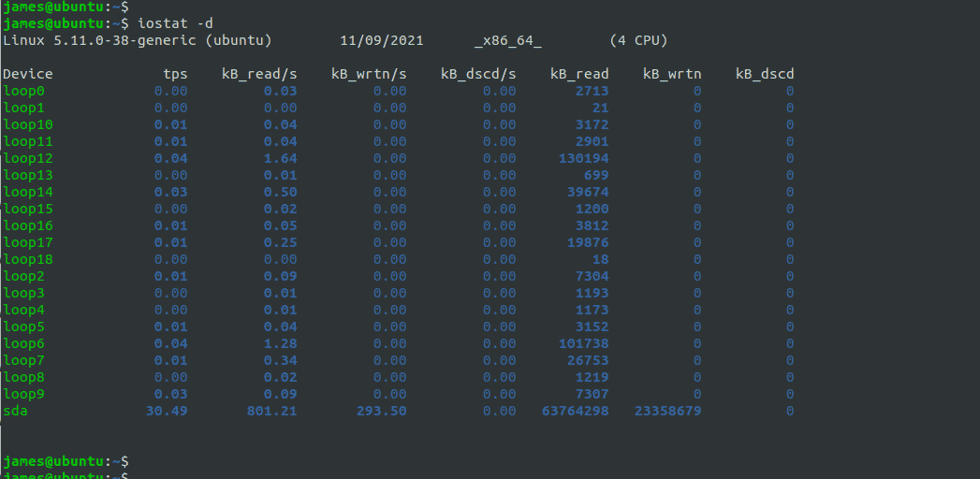Select device name 'loop7'
Viewport: 980px width, 479px height.
click(x=23, y=361)
